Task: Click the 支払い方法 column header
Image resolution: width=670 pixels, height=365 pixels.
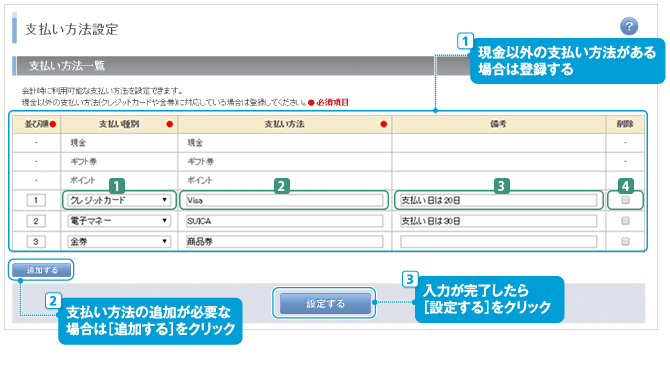Action: coord(285,124)
